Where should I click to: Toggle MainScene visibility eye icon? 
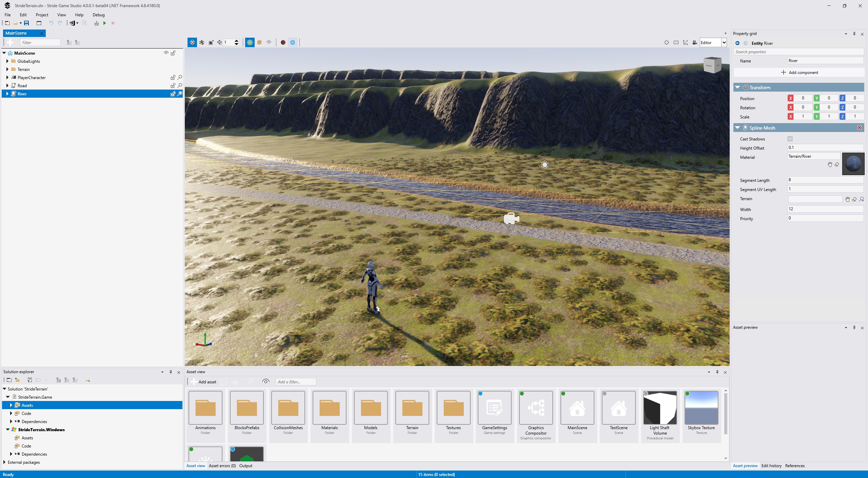(x=166, y=53)
